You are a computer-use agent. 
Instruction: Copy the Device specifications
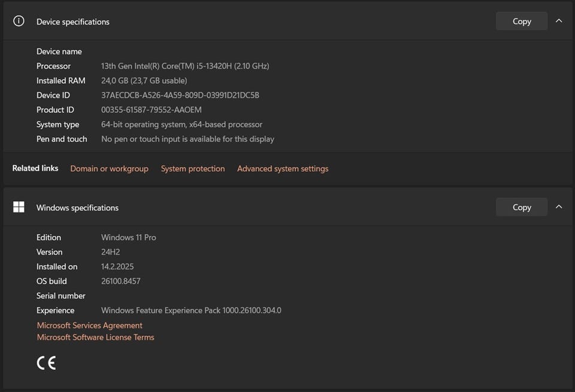pyautogui.click(x=522, y=22)
